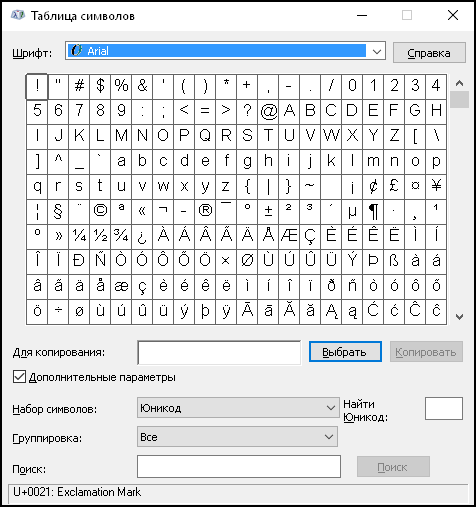The height and width of the screenshot is (507, 476).
Task: Choose the sharp s ß character
Action: point(394,262)
